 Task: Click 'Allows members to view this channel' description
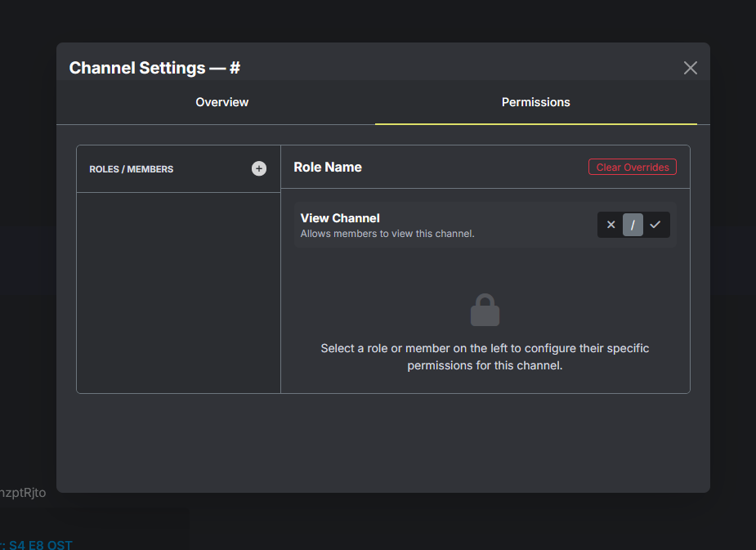point(387,234)
